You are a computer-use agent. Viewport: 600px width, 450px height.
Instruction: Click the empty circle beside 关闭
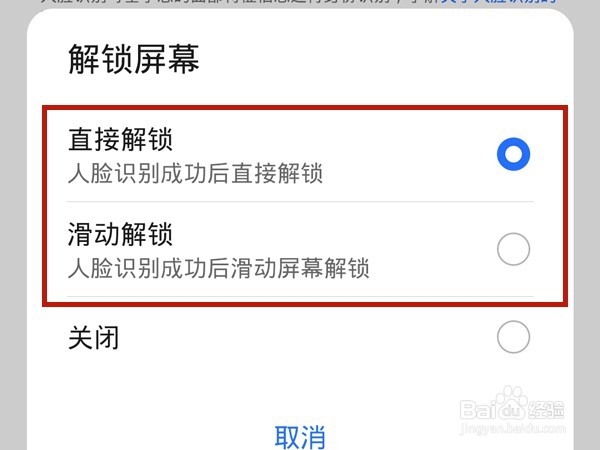(x=513, y=337)
